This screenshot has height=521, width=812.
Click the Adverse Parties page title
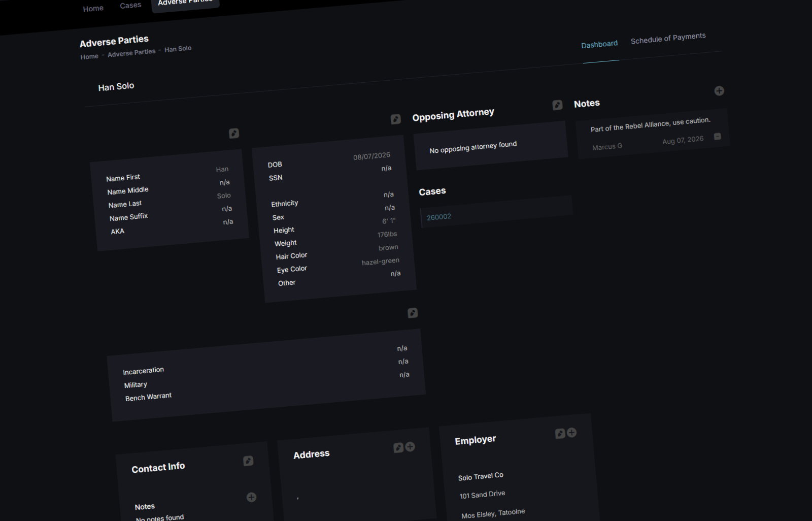click(114, 41)
